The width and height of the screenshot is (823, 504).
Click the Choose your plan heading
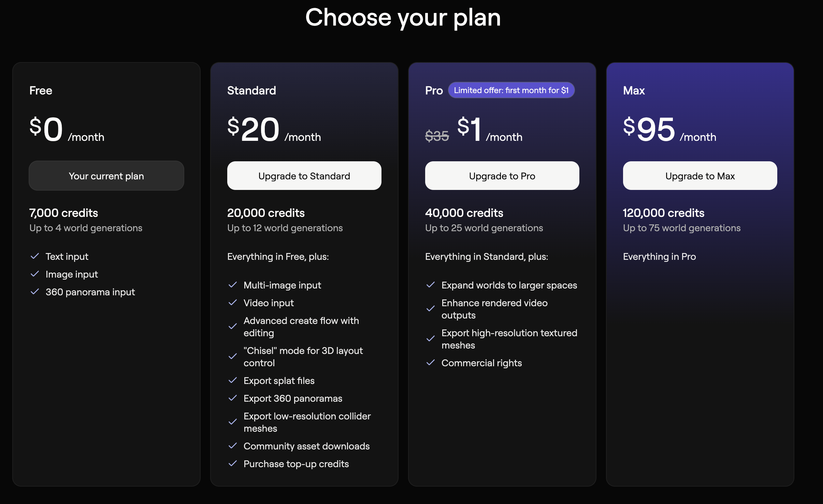point(403,18)
